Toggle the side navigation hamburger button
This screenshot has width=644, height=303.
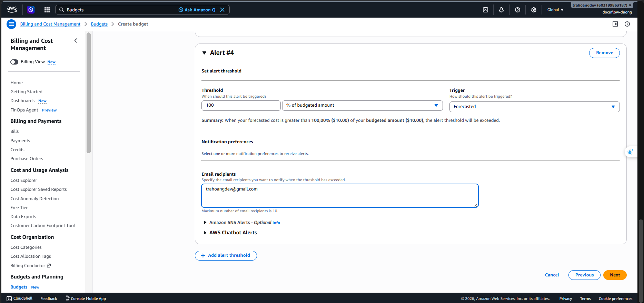coord(11,24)
